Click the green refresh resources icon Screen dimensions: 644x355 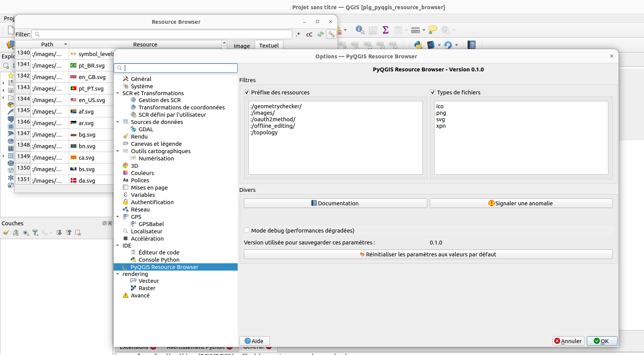pos(321,35)
